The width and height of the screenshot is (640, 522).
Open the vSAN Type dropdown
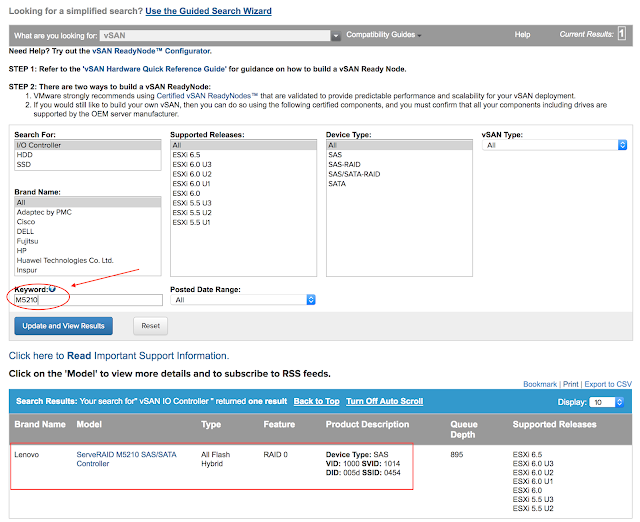[554, 145]
